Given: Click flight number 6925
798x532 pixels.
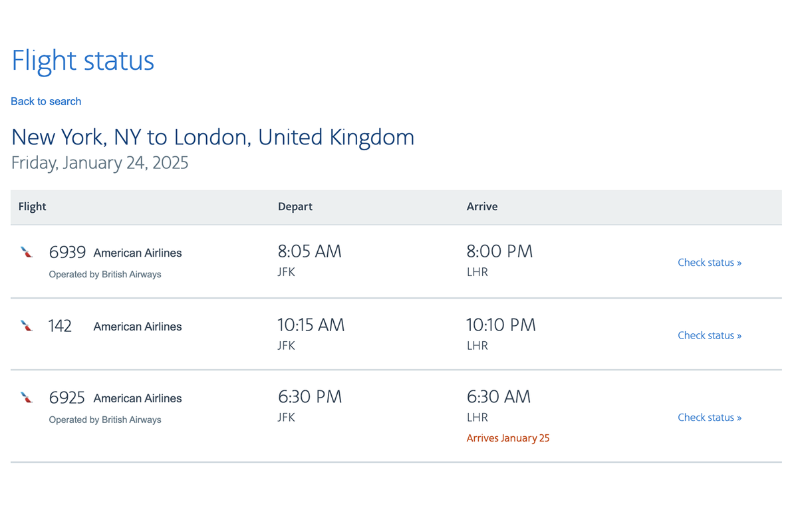Looking at the screenshot, I should [x=67, y=397].
